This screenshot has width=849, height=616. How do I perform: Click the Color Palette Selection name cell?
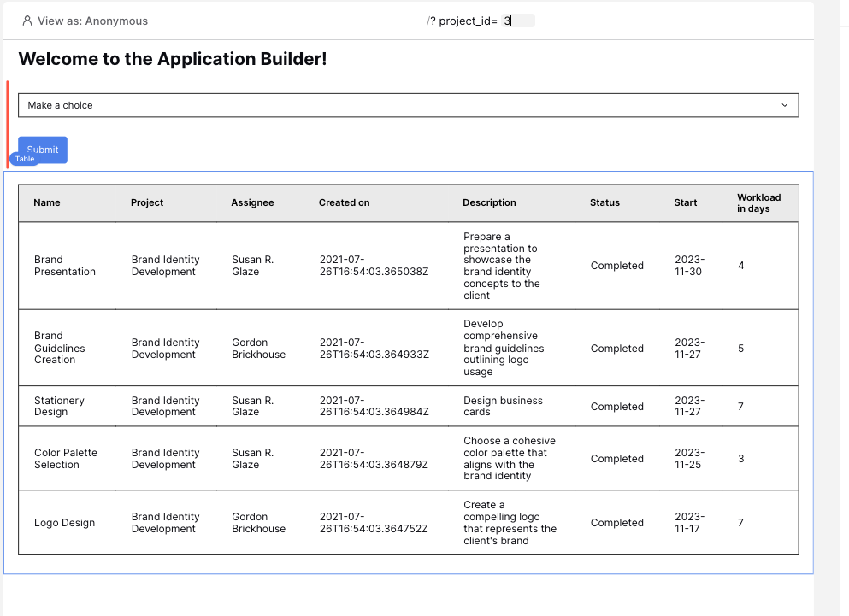pyautogui.click(x=66, y=459)
